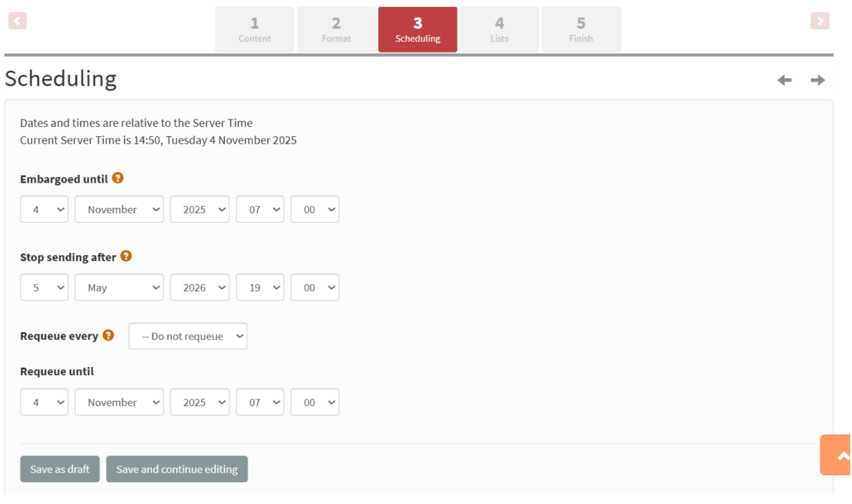Viewport: 852px width, 504px height.
Task: Switch to the Lists step
Action: pos(499,29)
